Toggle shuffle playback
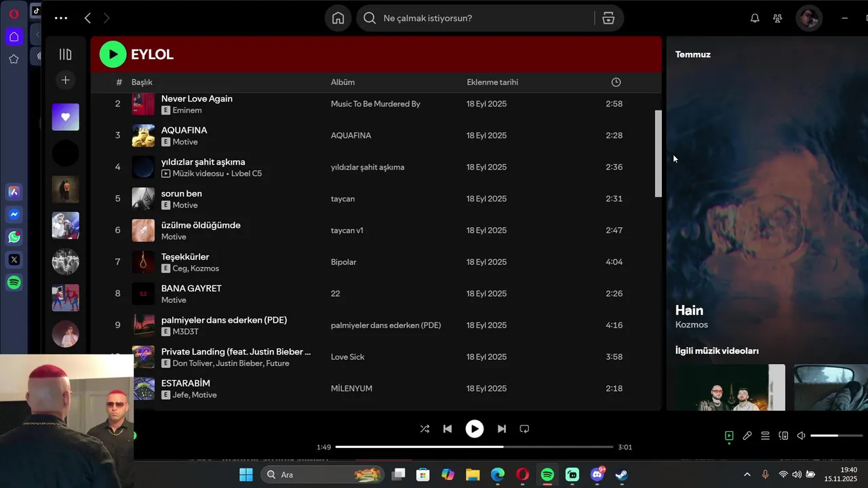This screenshot has height=488, width=868. point(425,428)
